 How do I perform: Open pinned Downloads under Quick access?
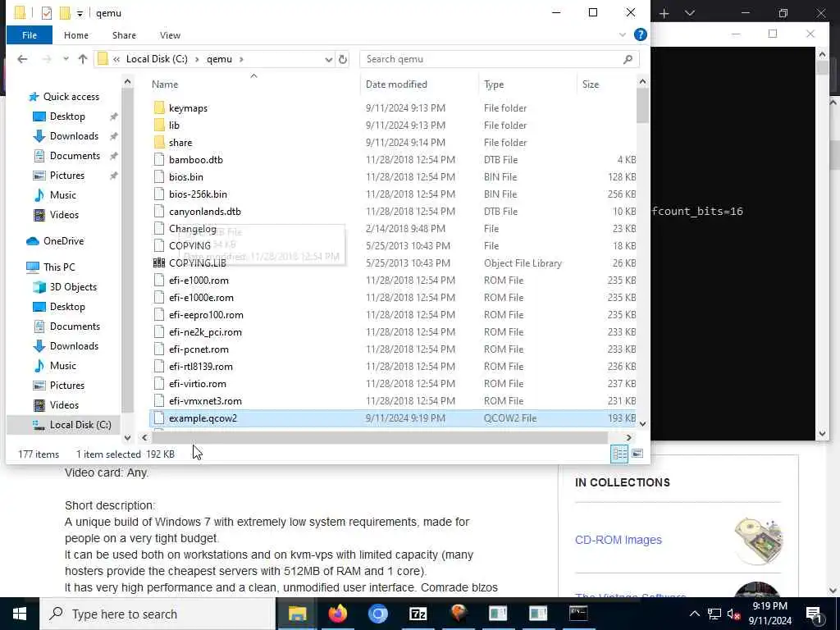(74, 136)
